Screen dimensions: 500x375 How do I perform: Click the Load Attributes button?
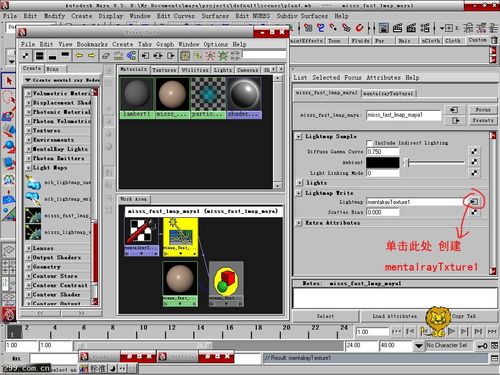(x=394, y=316)
